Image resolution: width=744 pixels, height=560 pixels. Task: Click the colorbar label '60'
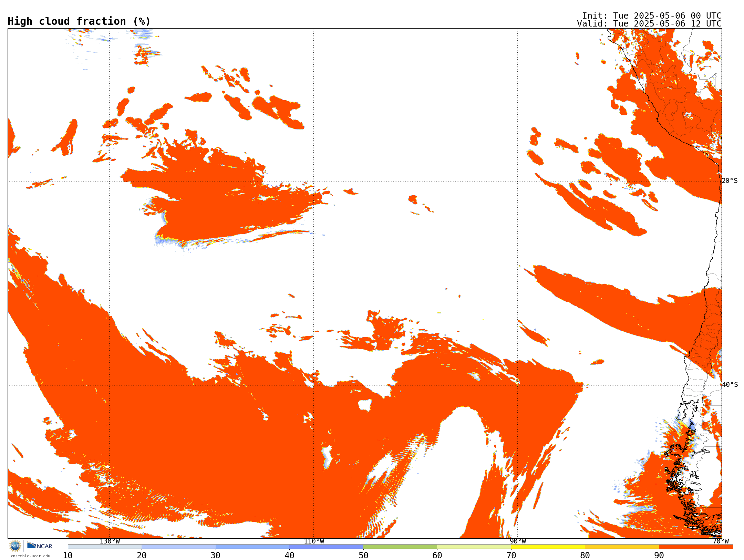(x=437, y=556)
